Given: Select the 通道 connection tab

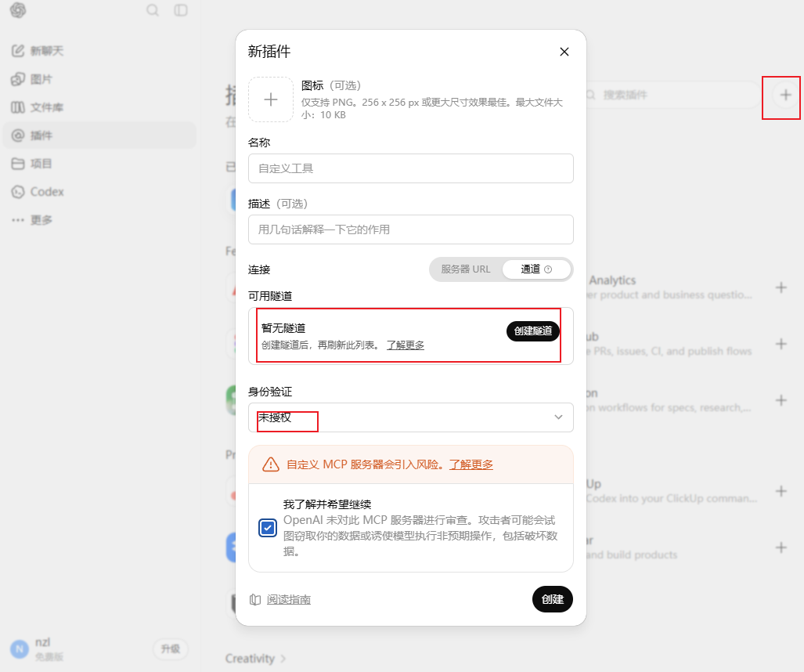Looking at the screenshot, I should (x=536, y=269).
